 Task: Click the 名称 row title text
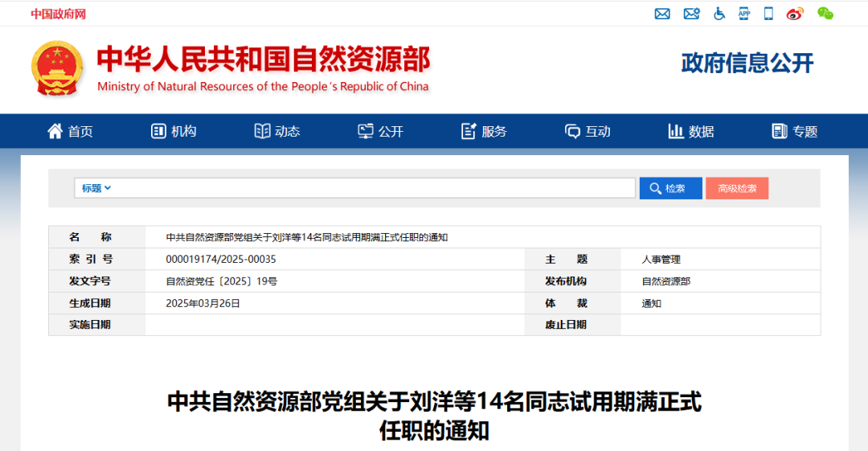click(x=307, y=237)
